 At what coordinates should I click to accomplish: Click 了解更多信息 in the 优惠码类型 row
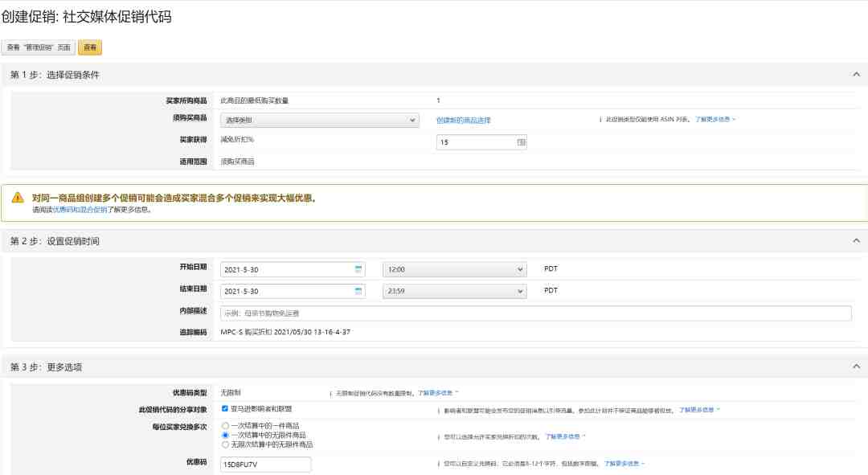(435, 393)
